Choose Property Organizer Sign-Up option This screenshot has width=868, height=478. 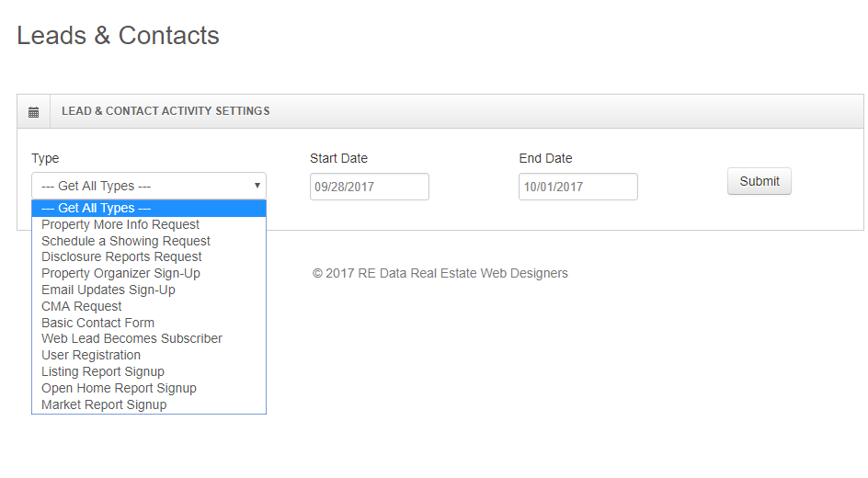[149, 273]
